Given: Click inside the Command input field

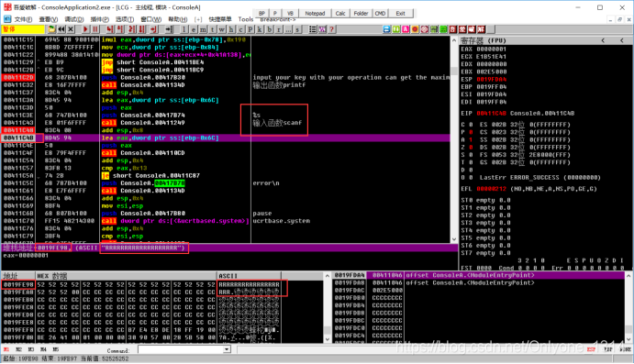Looking at the screenshot, I should click(181, 349).
